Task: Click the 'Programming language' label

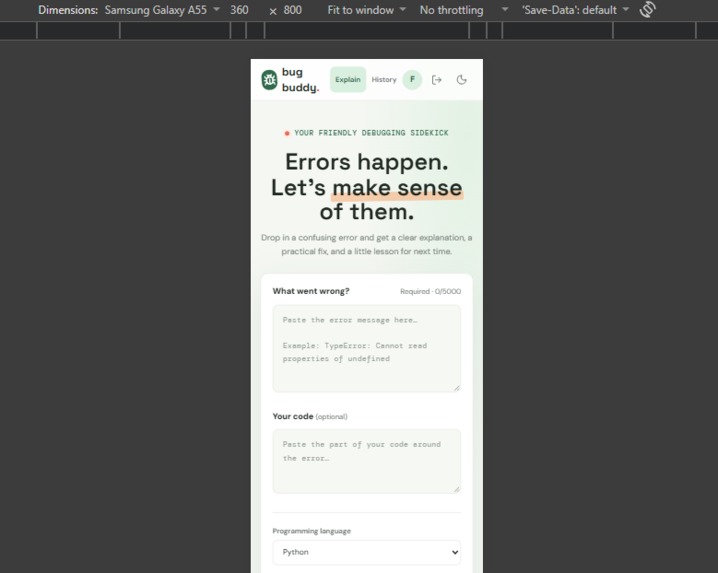Action: click(x=312, y=531)
